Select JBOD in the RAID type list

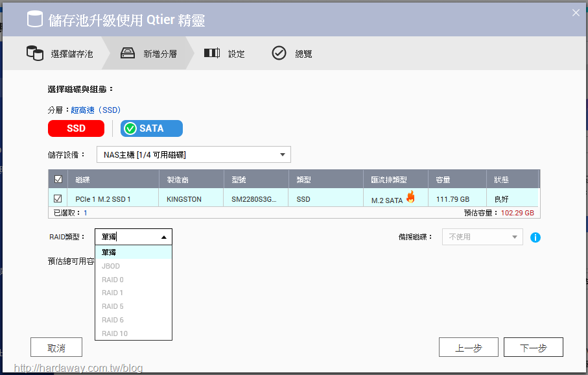[134, 266]
